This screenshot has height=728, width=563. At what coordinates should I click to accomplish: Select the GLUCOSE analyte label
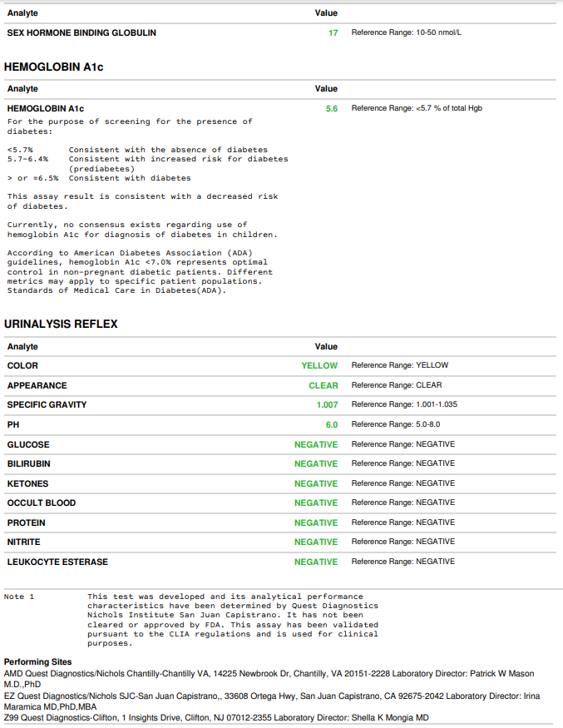tap(27, 445)
